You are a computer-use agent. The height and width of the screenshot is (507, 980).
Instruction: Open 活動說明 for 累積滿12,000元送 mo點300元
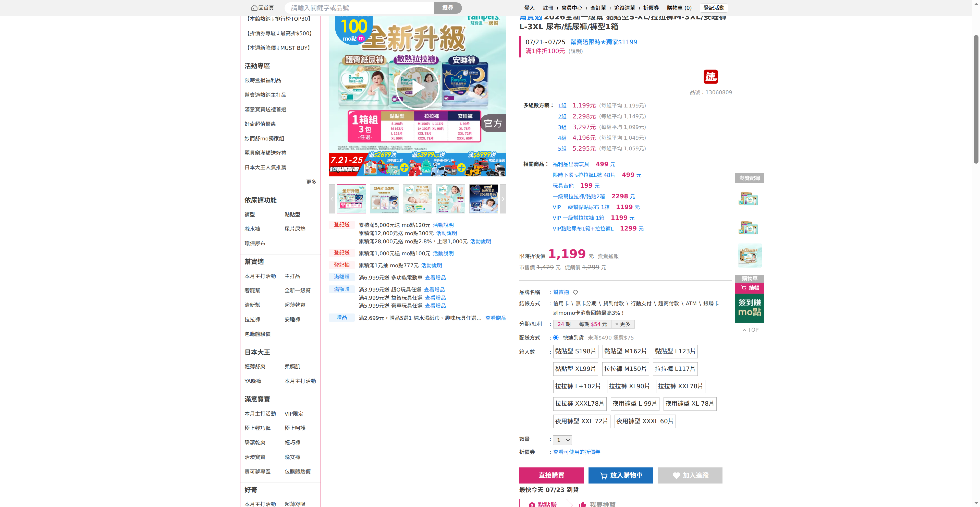[446, 233]
